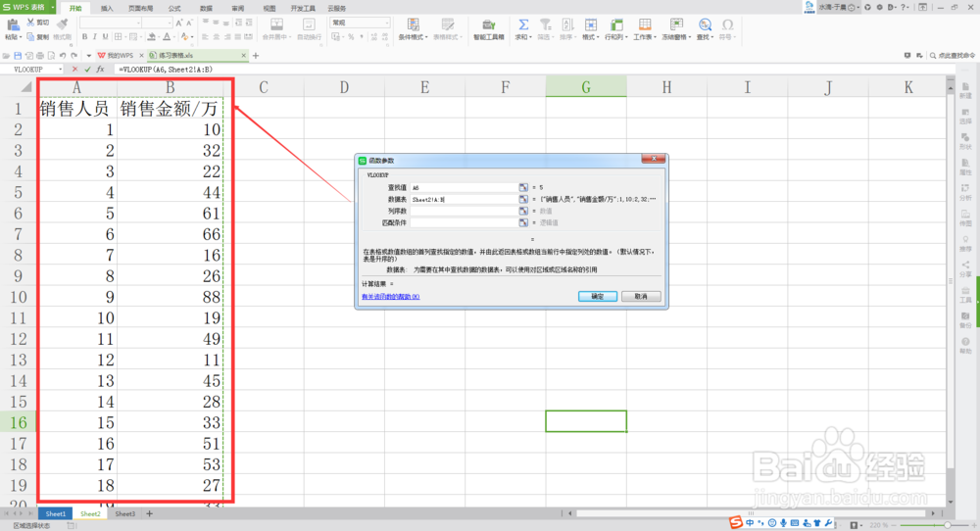Screen dimensions: 980x531
Task: Click the Cut (剪切) scissors icon
Action: [x=30, y=23]
